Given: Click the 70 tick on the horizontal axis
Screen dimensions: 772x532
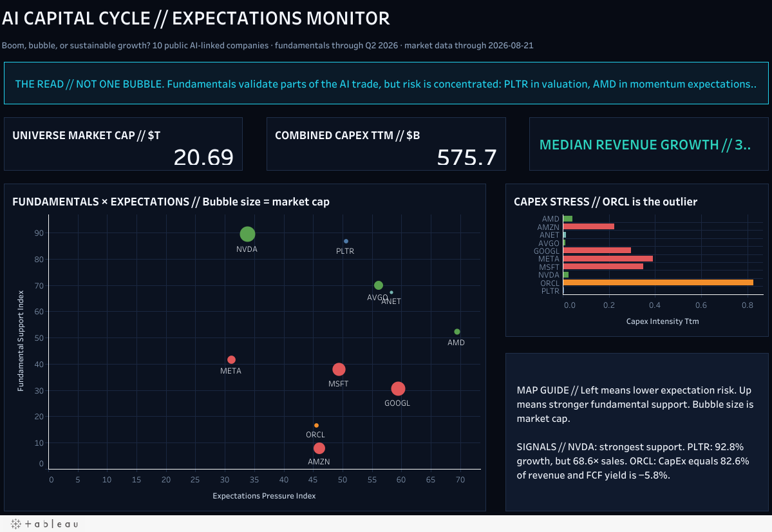Looking at the screenshot, I should point(460,480).
